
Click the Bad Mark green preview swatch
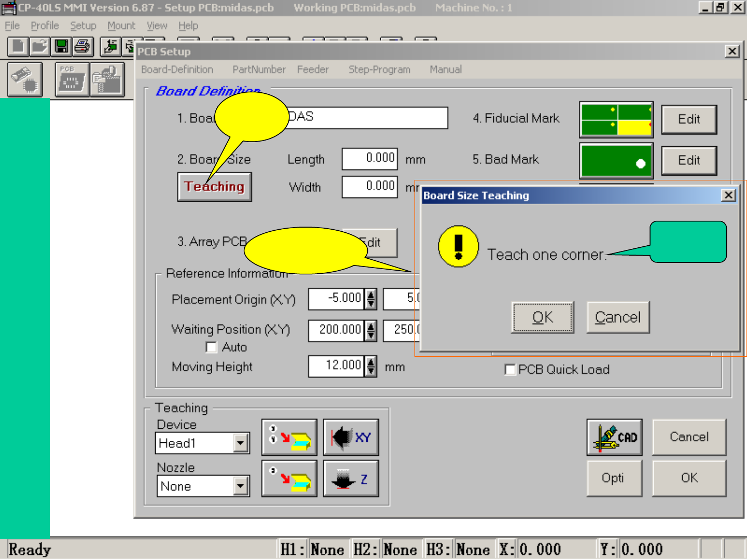tap(616, 161)
